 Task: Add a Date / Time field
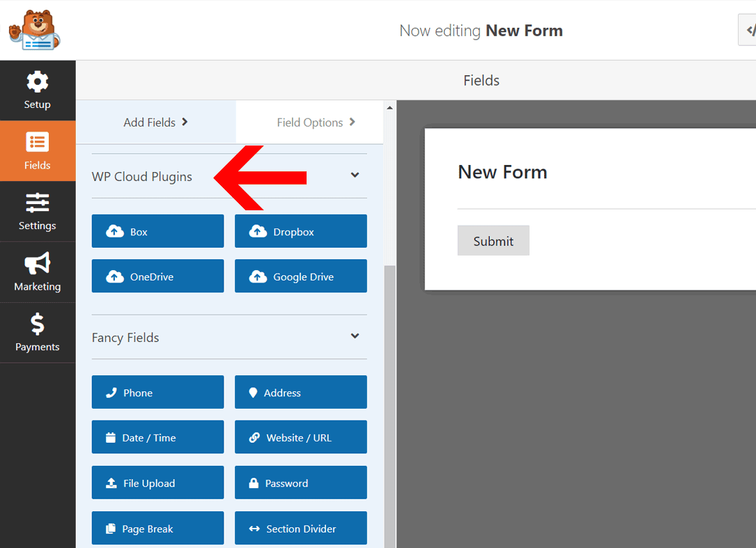(157, 437)
